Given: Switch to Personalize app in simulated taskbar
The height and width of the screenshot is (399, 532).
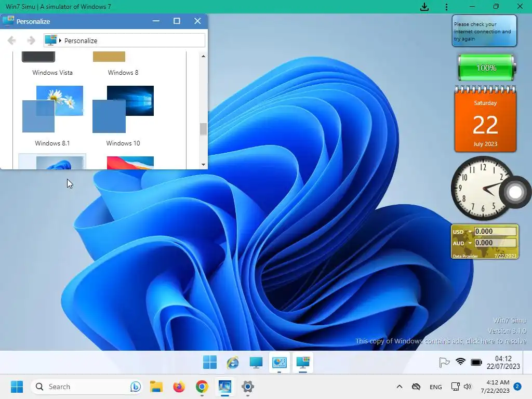Looking at the screenshot, I should click(x=303, y=362).
